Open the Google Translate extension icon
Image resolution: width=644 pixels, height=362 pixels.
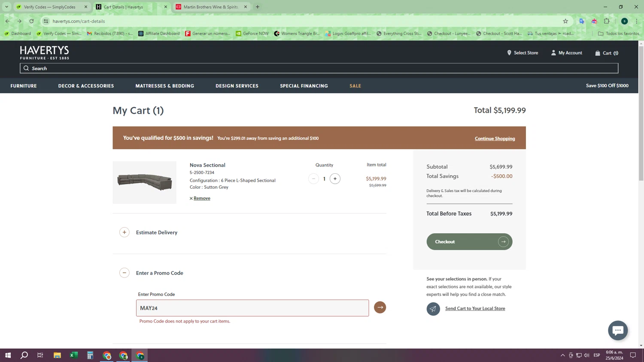point(582,21)
